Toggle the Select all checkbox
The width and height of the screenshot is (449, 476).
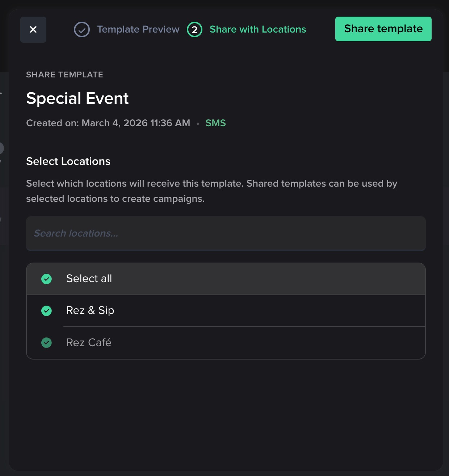click(47, 279)
